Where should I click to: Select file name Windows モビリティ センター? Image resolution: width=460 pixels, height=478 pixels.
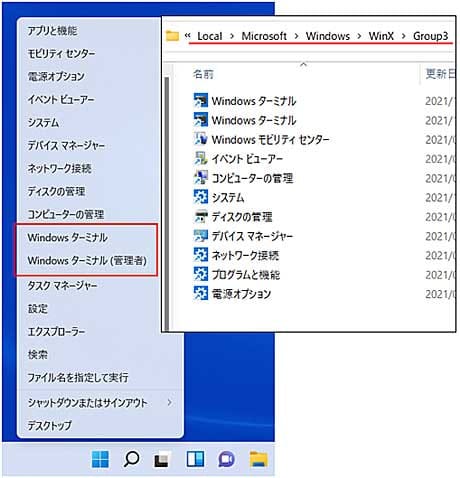(271, 139)
